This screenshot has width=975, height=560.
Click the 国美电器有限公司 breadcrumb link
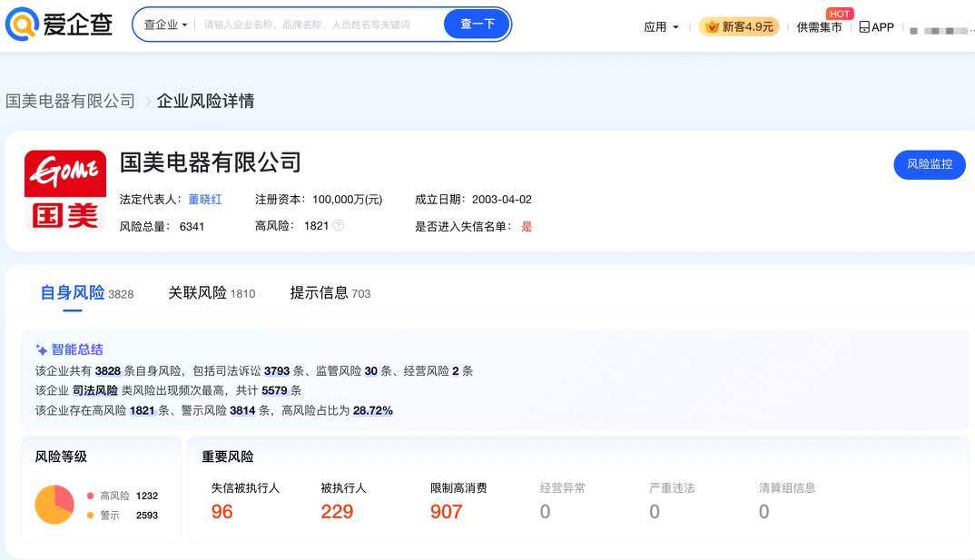pos(70,101)
